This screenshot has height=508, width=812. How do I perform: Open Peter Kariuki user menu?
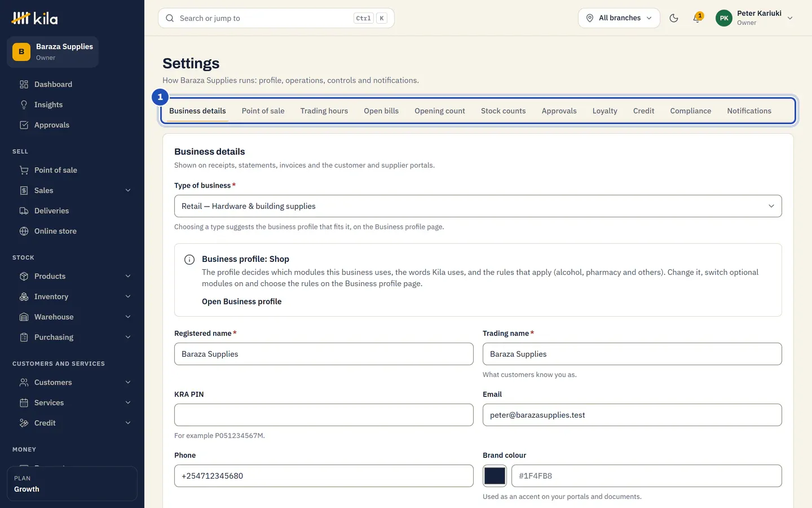pyautogui.click(x=755, y=18)
